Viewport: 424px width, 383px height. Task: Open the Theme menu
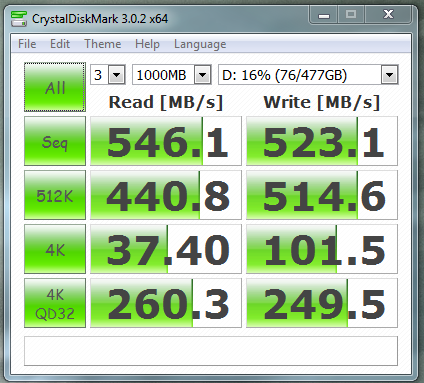pyautogui.click(x=103, y=44)
